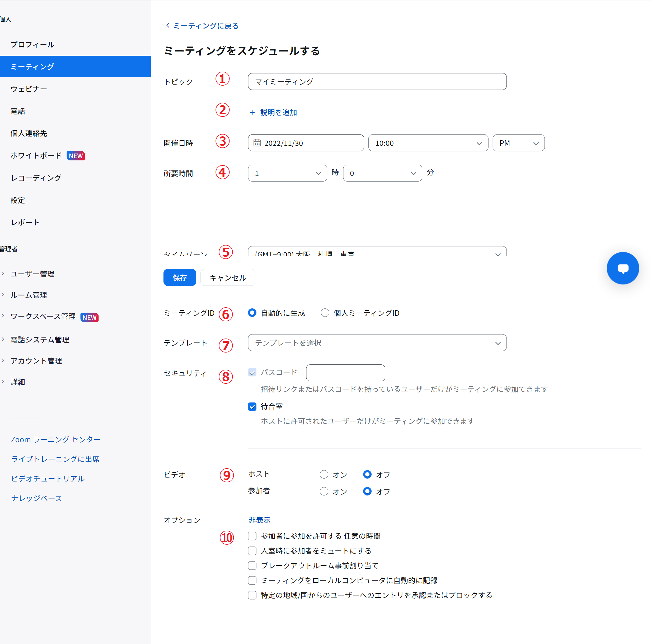
Task: Go to 設定 in the sidebar menu
Action: pyautogui.click(x=17, y=200)
